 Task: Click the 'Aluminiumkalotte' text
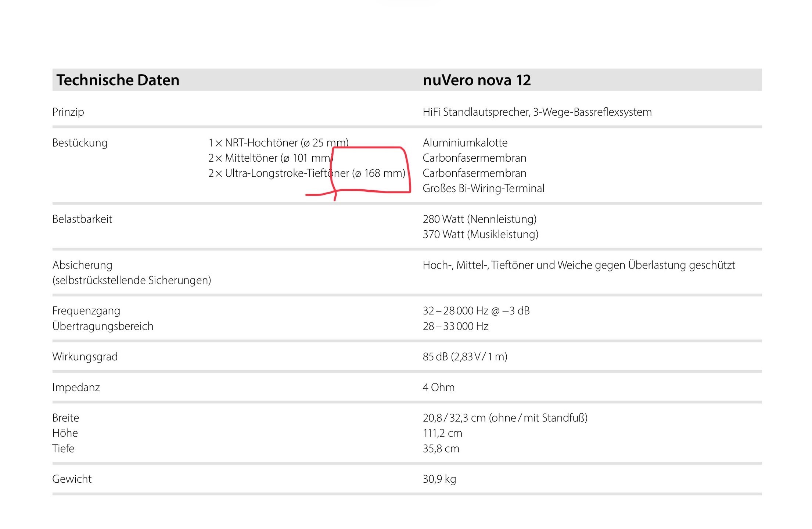coord(465,143)
